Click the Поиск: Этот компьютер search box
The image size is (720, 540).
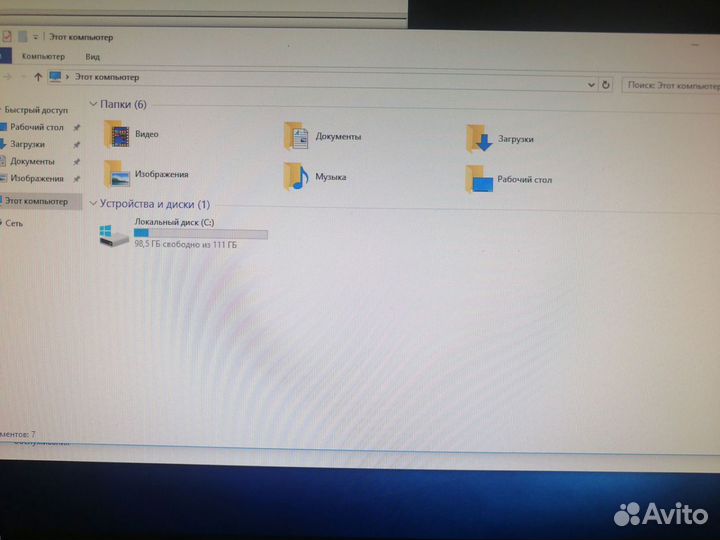pyautogui.click(x=670, y=86)
